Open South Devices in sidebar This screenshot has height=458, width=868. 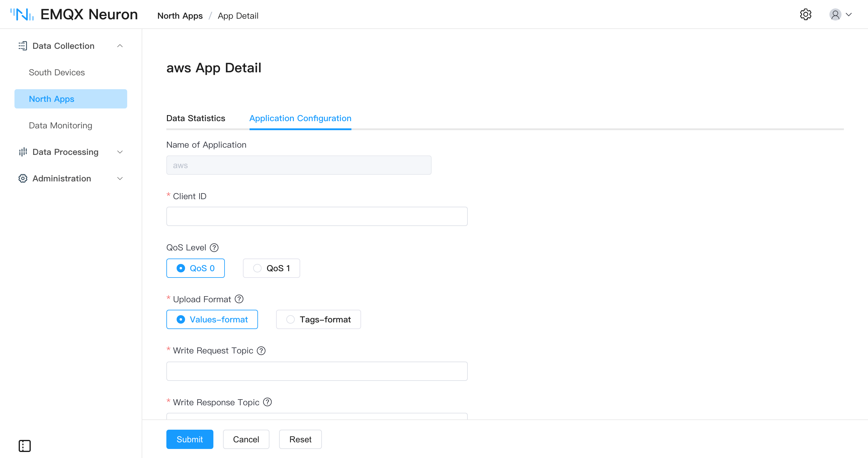[57, 72]
